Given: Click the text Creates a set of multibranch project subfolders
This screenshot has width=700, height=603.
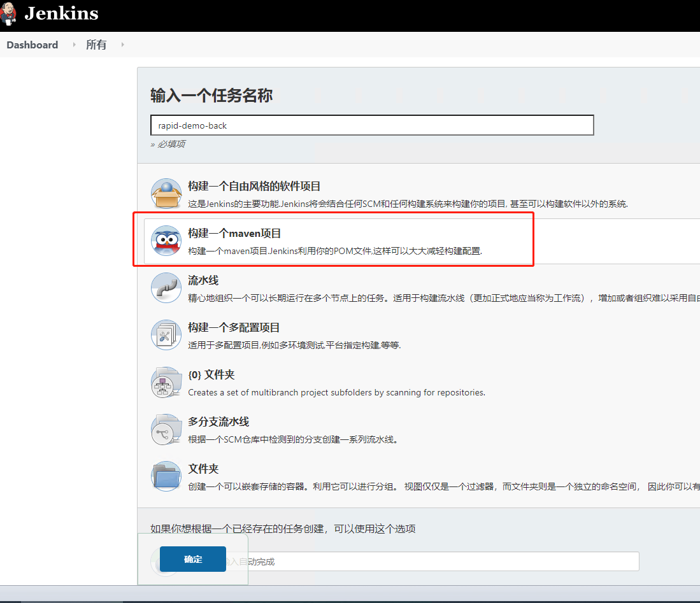Looking at the screenshot, I should 336,392.
